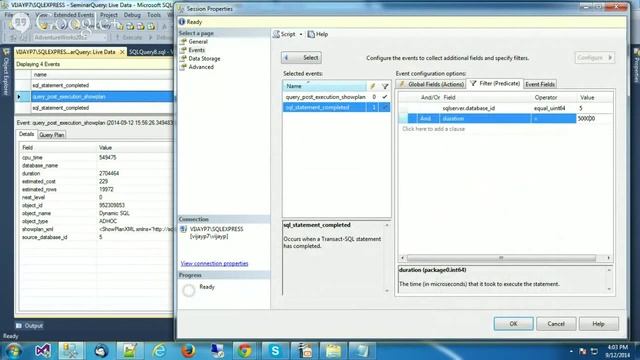
Task: Click the network tray icon
Action: coord(594,351)
